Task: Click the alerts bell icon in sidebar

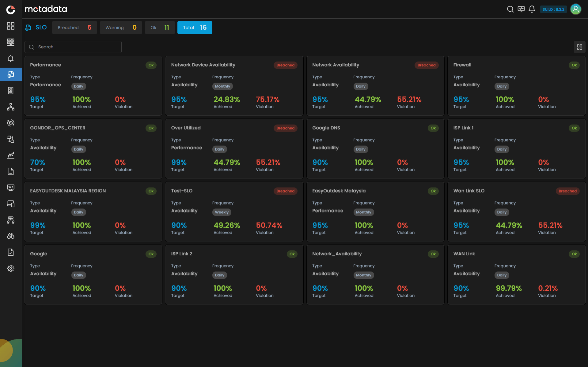Action: (x=11, y=58)
